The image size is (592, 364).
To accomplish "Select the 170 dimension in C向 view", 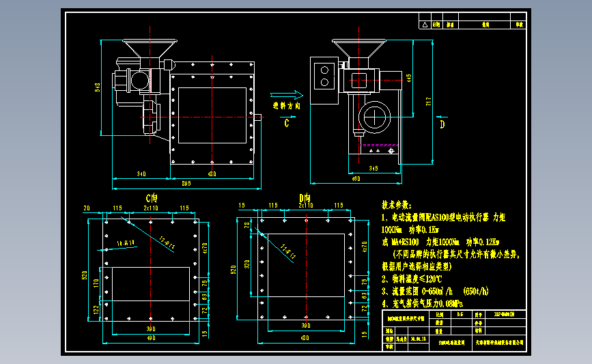I will (96, 283).
